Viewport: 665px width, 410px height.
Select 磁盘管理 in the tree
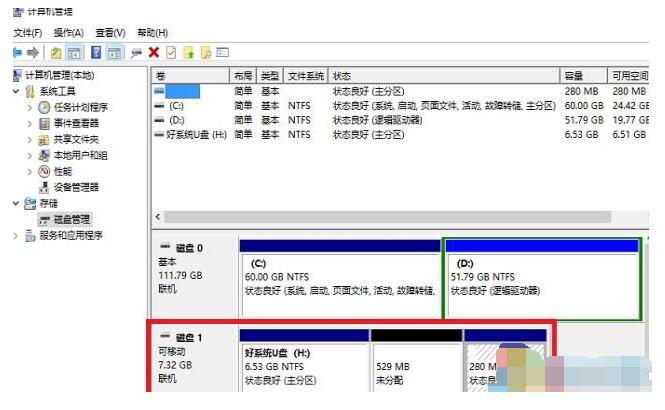pos(72,220)
